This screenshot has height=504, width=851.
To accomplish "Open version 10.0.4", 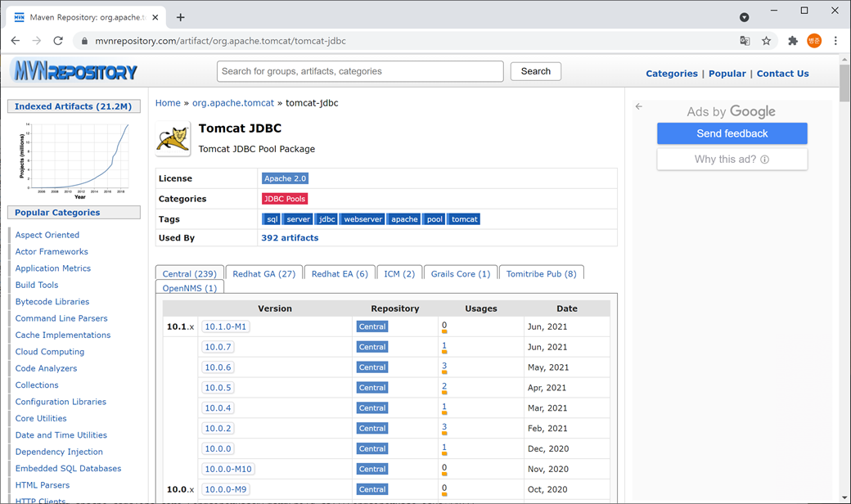I will [218, 408].
